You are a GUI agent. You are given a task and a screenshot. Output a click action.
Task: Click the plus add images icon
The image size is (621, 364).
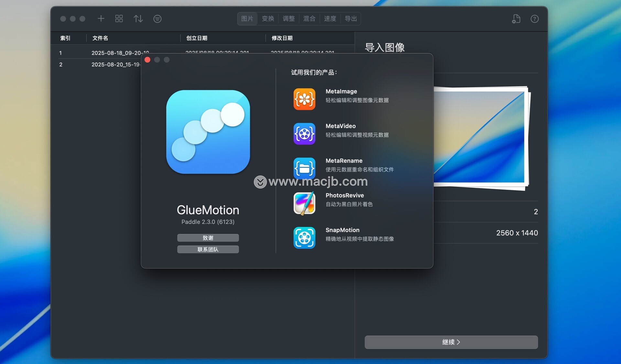pos(101,19)
